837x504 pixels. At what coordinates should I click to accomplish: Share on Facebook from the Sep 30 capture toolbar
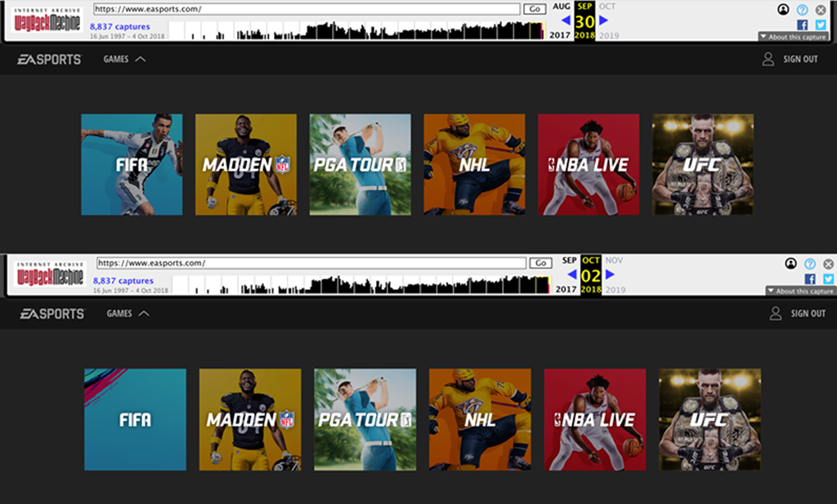[801, 25]
